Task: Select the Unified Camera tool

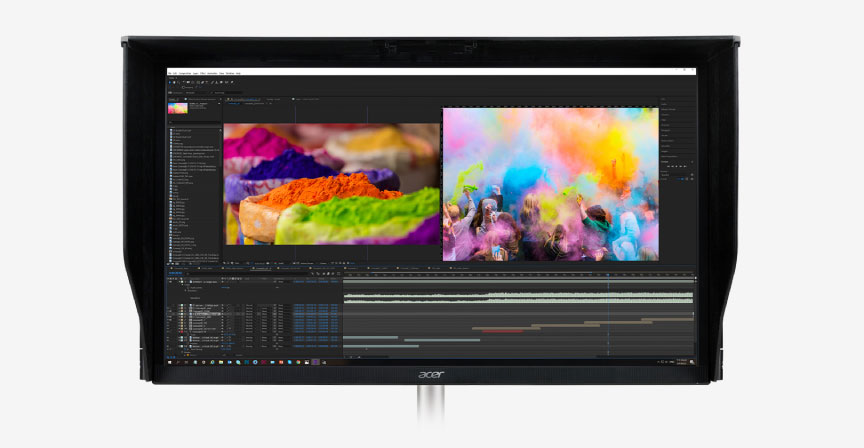Action: coord(188,83)
